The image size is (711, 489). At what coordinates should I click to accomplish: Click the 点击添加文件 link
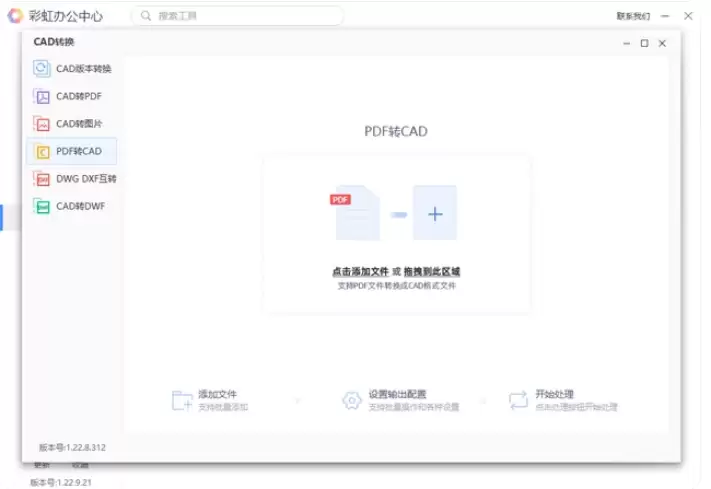pos(360,272)
